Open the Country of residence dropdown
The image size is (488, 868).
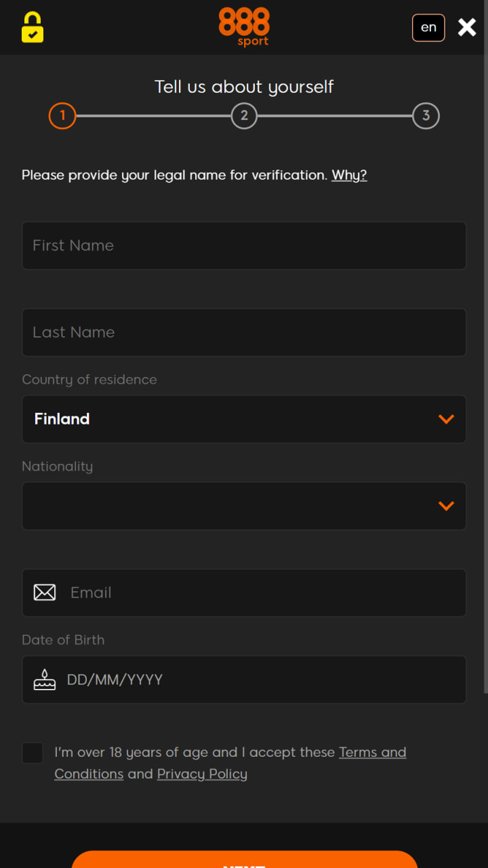pyautogui.click(x=244, y=419)
